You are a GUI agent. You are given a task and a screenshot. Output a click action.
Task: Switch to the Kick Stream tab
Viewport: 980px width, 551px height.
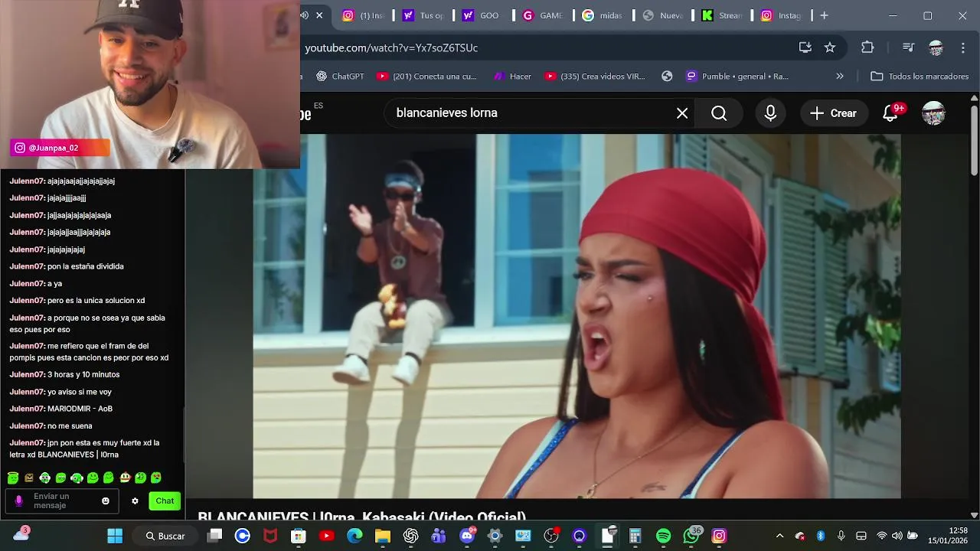(x=722, y=15)
